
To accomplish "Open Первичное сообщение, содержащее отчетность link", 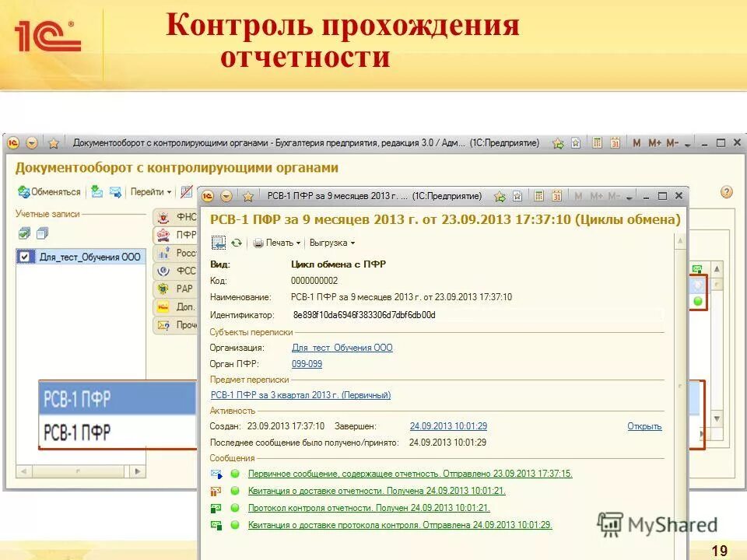I will (x=410, y=474).
